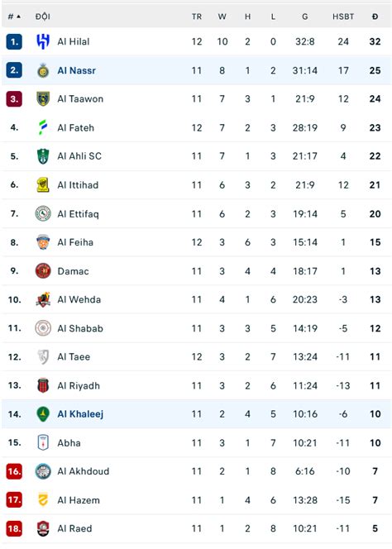Open the Al Ettifaq team link
The height and width of the screenshot is (549, 392).
tap(78, 214)
